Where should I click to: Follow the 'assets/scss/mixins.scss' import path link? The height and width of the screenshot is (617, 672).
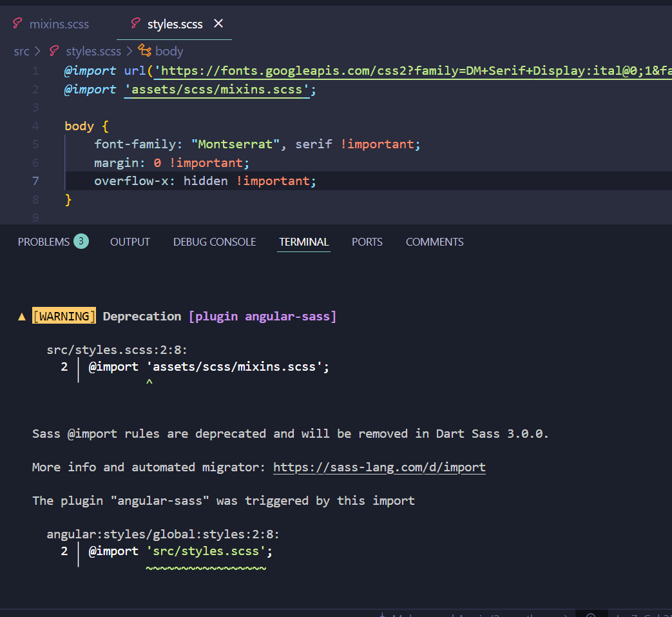[216, 90]
